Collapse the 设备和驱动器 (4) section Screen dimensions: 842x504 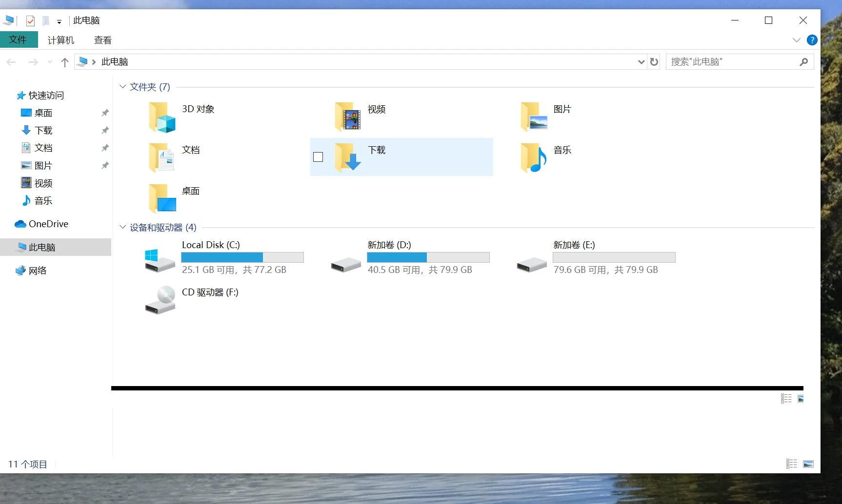(x=122, y=227)
